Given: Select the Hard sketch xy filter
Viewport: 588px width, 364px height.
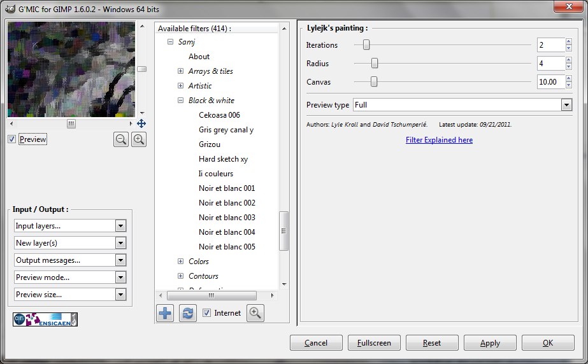Looking at the screenshot, I should pyautogui.click(x=223, y=159).
